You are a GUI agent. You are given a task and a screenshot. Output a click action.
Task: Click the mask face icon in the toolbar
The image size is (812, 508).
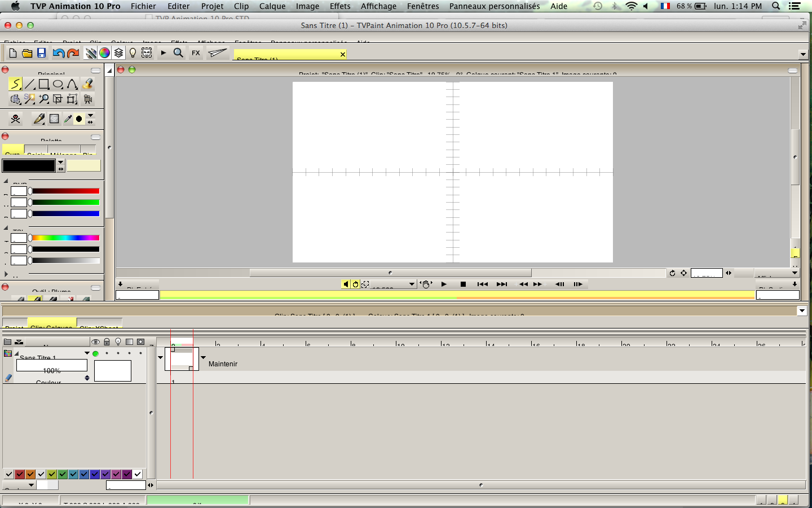147,53
